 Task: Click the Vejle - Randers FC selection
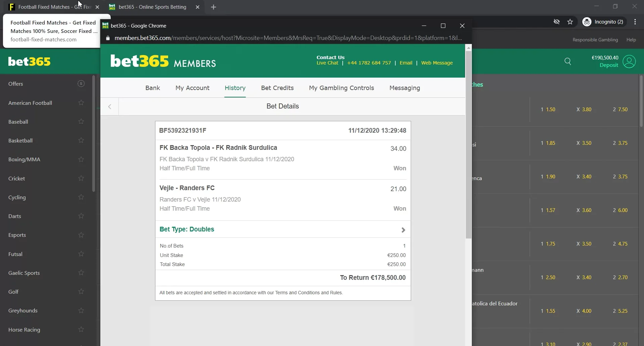tap(187, 188)
